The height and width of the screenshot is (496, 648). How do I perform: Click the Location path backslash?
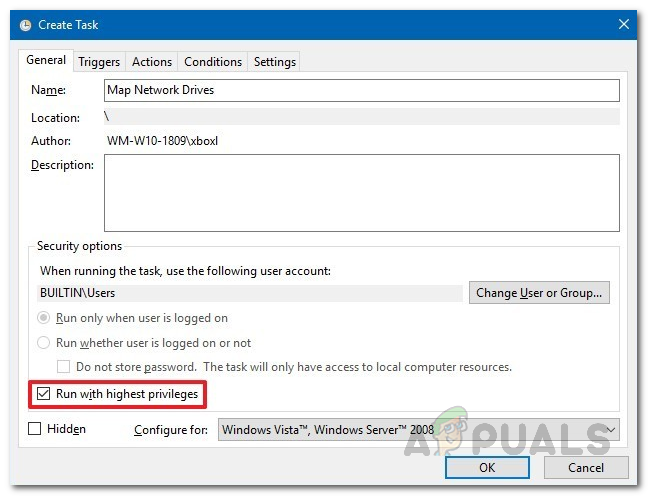[x=107, y=117]
